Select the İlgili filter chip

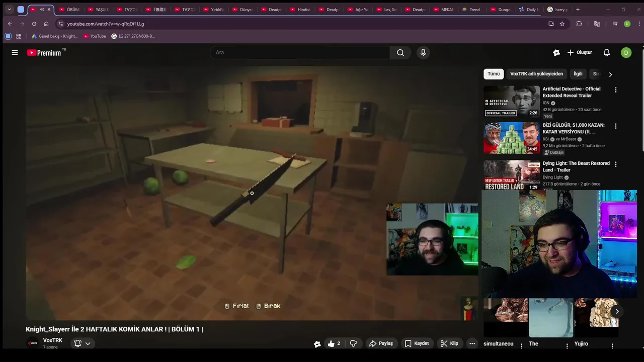pos(578,74)
